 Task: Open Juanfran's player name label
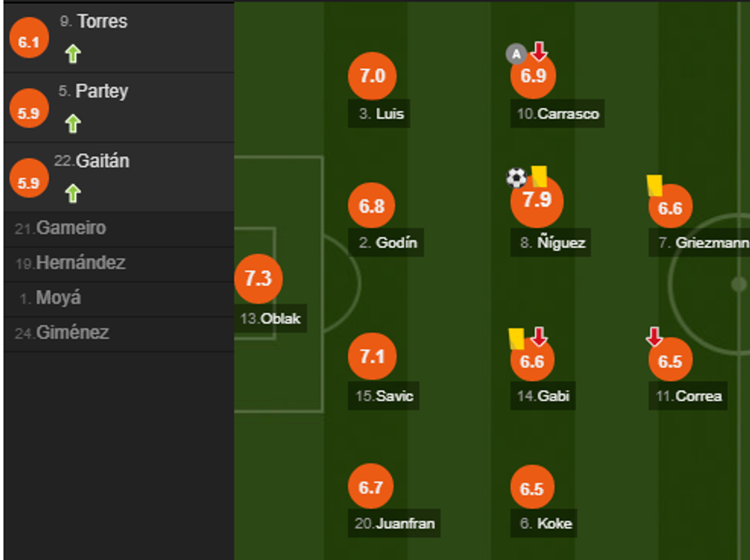pos(395,524)
